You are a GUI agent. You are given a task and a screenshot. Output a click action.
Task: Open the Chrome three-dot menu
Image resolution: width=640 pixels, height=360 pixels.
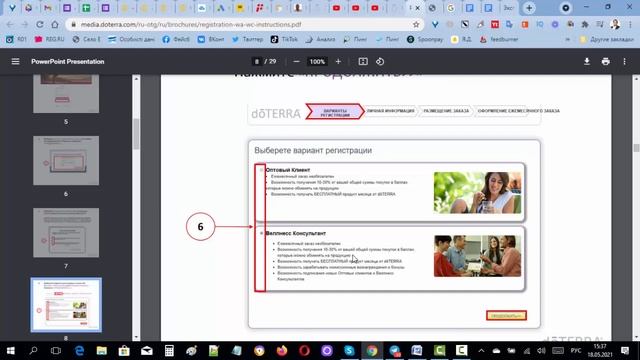pyautogui.click(x=630, y=24)
